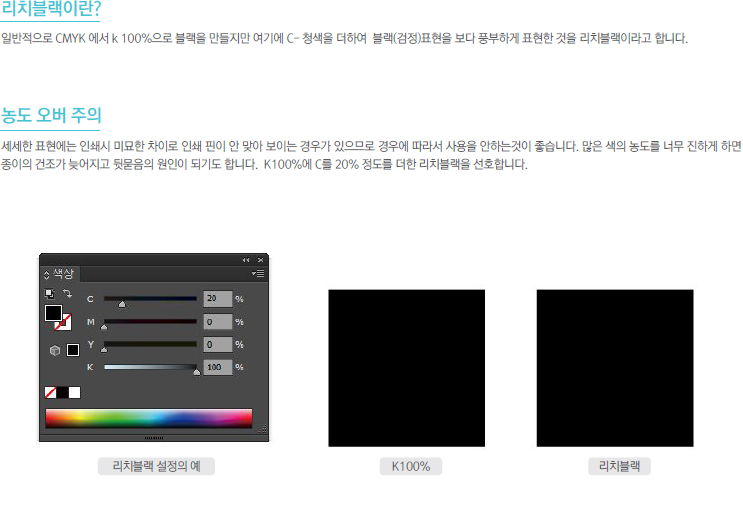
Task: Pick the small black swatch
Action: tap(62, 392)
